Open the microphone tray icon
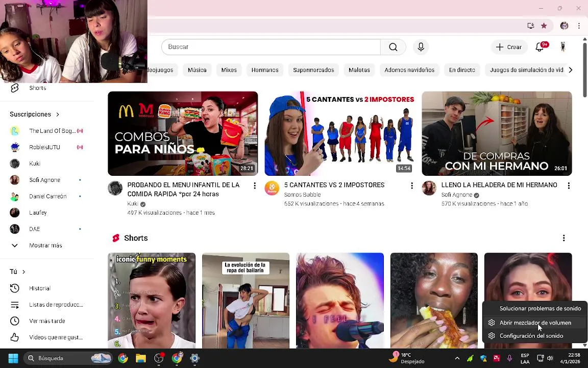The height and width of the screenshot is (368, 588). click(x=509, y=358)
